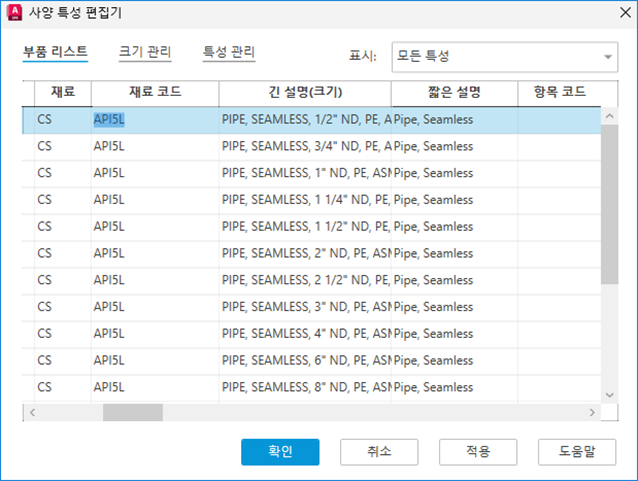Open the 크기 관리 tab
This screenshot has height=481, width=638.
click(145, 52)
